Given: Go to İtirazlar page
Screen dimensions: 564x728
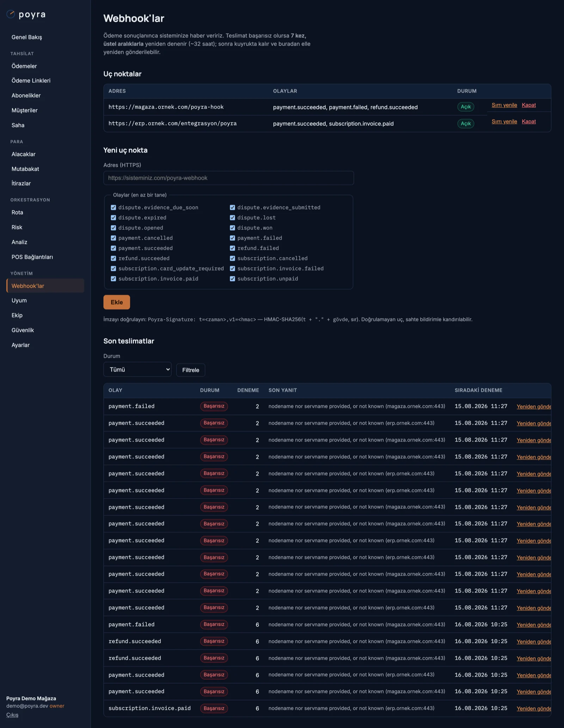Looking at the screenshot, I should 21,183.
